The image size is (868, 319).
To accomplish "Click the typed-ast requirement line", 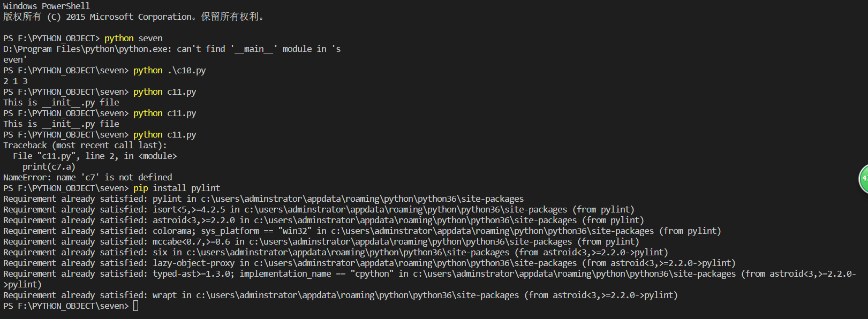I will [428, 274].
